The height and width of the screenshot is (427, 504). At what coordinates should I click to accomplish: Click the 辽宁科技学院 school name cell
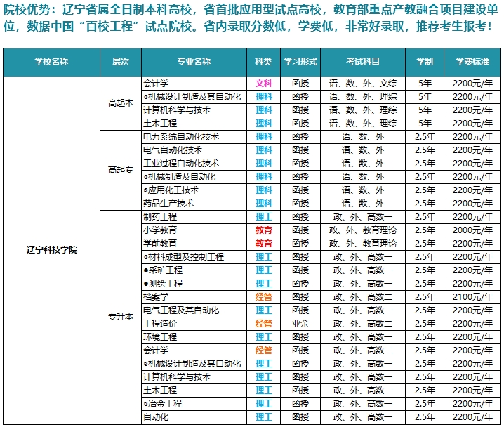point(51,250)
